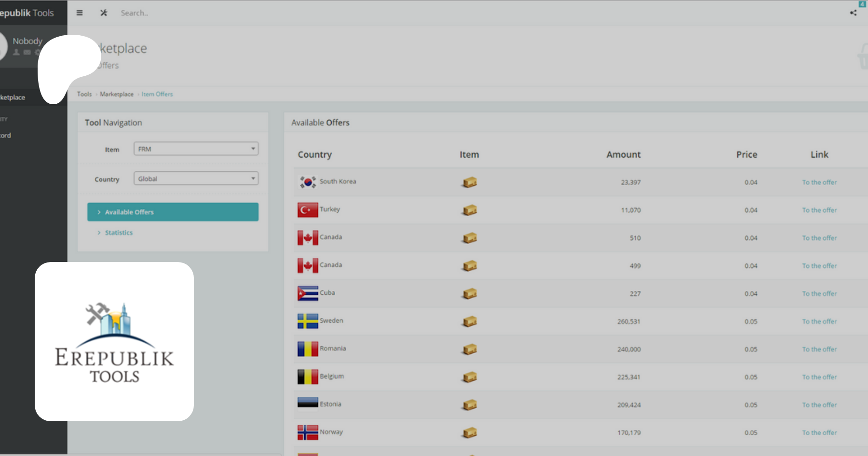Image resolution: width=868 pixels, height=456 pixels.
Task: Click the share icon at top right
Action: pyautogui.click(x=853, y=13)
